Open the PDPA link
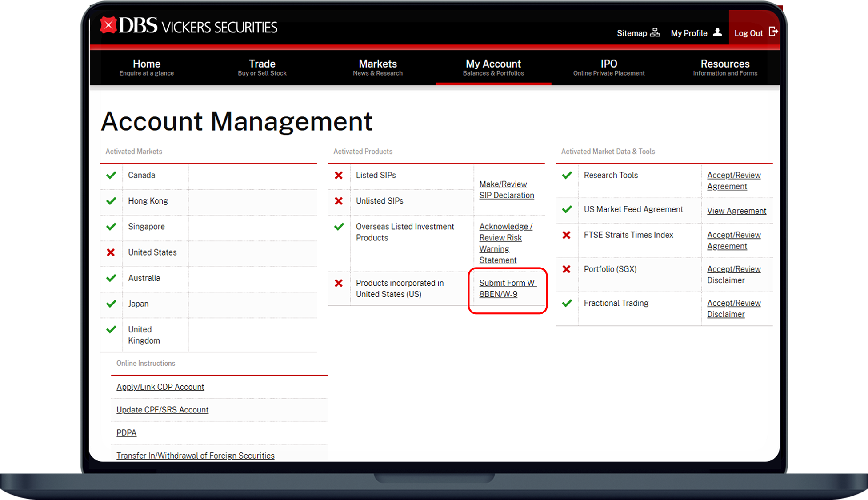This screenshot has width=868, height=500. click(x=126, y=433)
